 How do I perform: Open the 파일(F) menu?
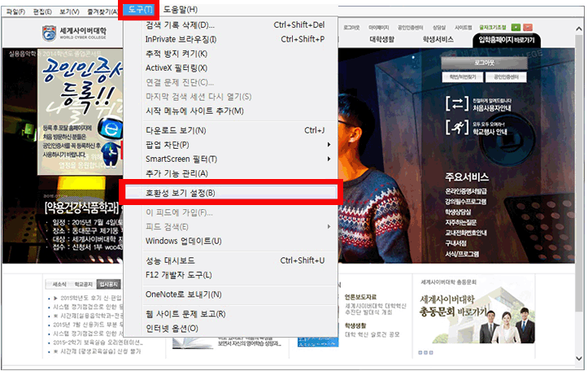click(x=15, y=12)
